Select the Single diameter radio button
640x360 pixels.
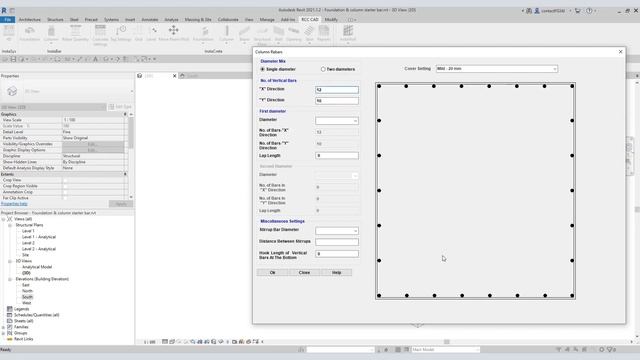[262, 69]
